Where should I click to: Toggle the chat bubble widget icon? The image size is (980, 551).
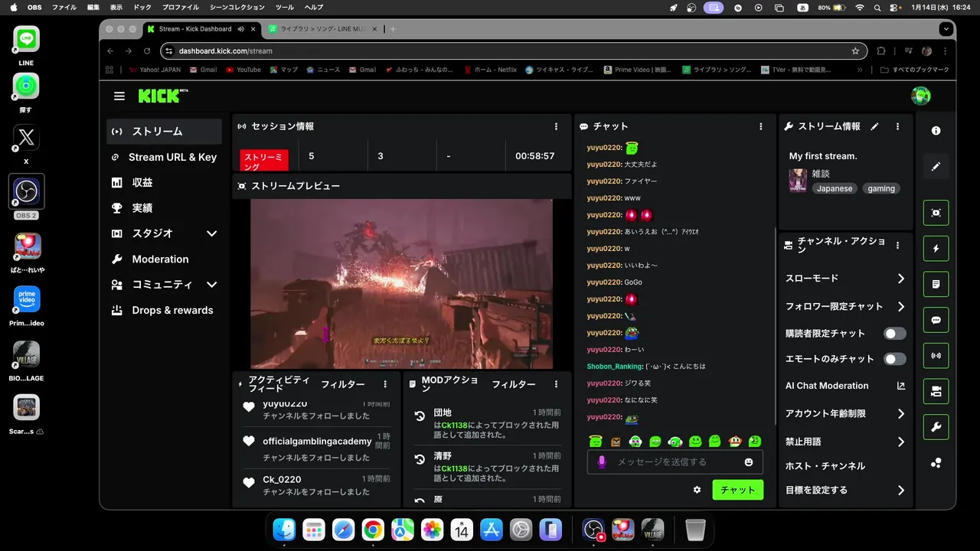[936, 320]
